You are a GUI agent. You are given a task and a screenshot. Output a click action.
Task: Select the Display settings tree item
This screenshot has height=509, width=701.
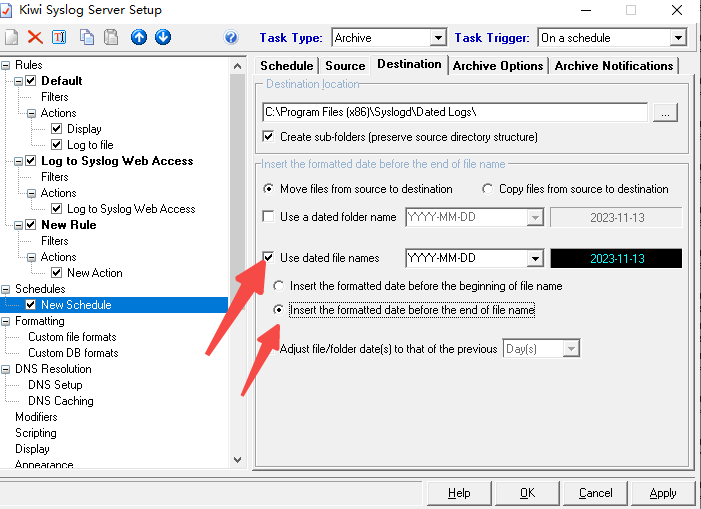[32, 449]
